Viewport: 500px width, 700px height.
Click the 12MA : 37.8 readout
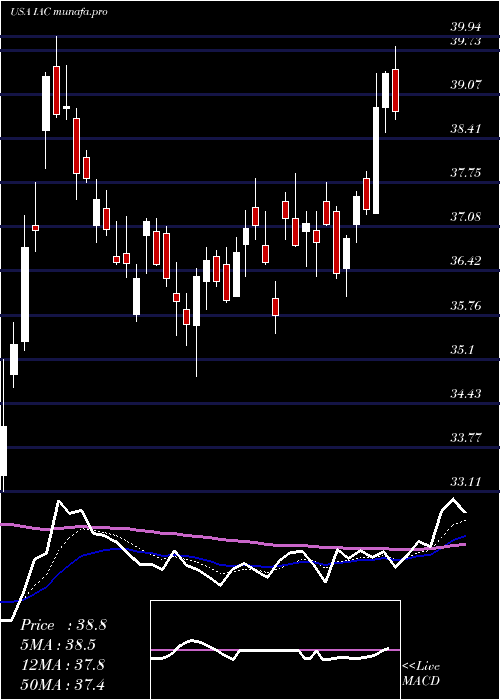[x=62, y=664]
